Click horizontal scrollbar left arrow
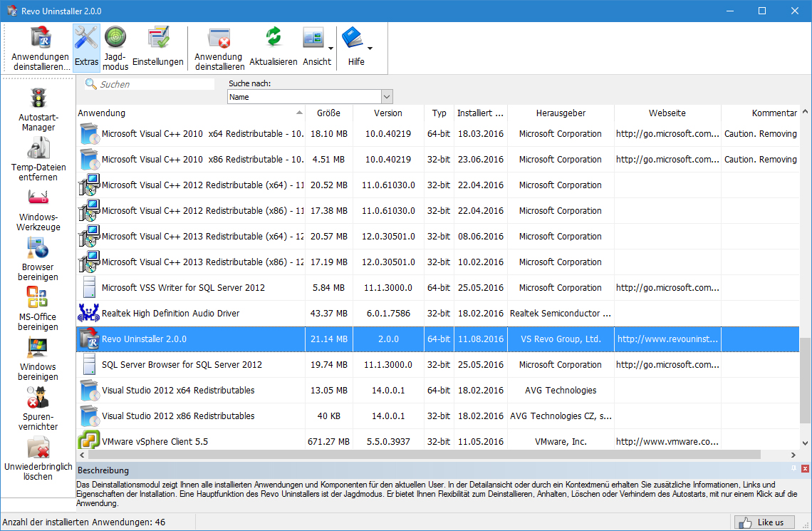 [82, 455]
